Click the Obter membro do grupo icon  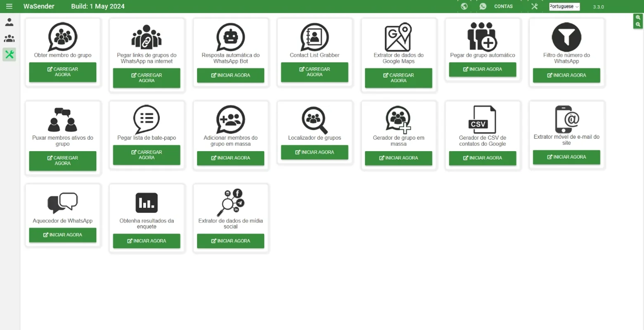click(63, 37)
